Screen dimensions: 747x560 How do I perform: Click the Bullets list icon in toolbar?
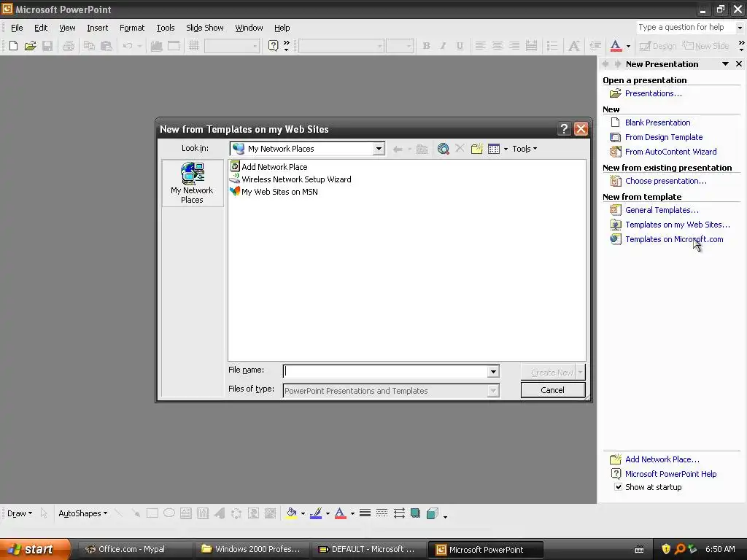[552, 46]
